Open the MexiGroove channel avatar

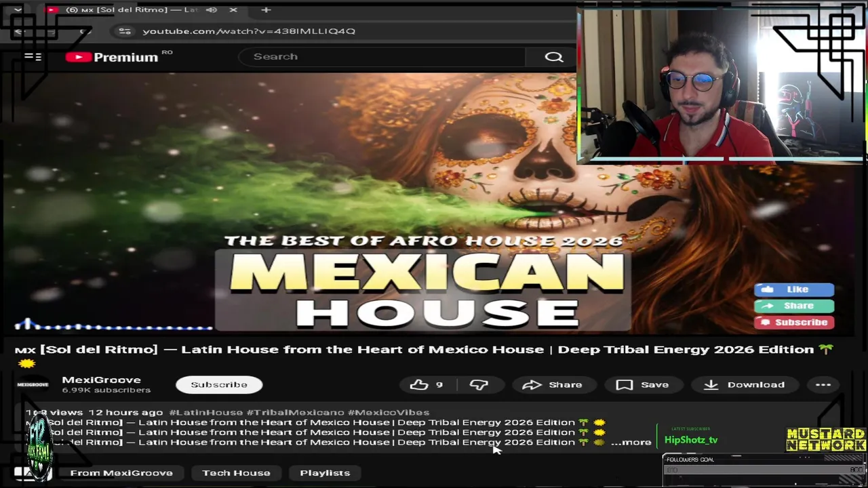click(33, 384)
